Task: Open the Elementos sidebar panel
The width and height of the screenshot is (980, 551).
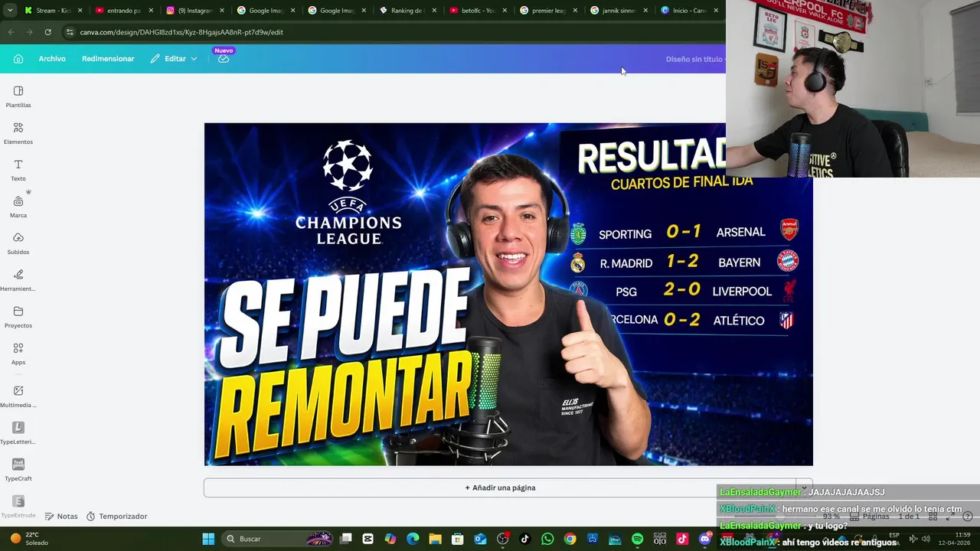Action: click(18, 133)
